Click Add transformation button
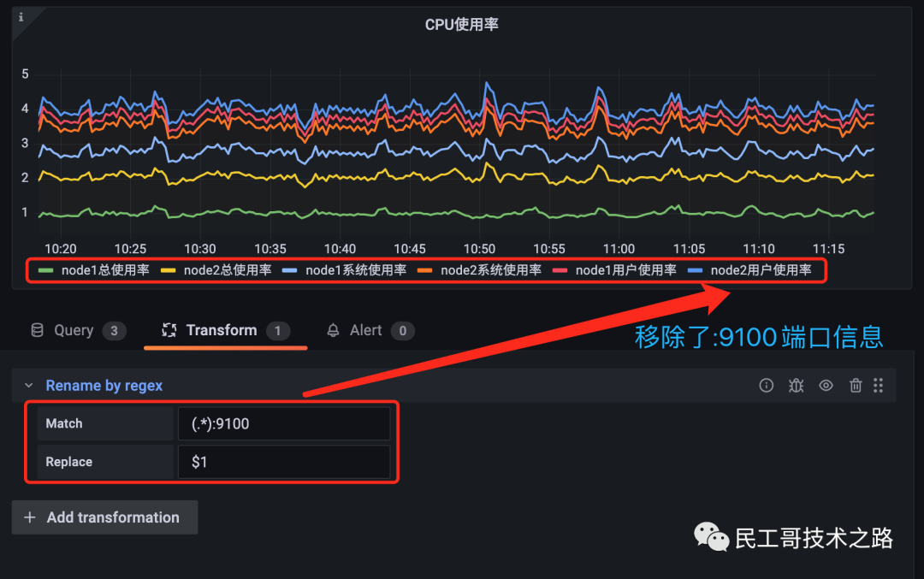The image size is (924, 579). (105, 517)
